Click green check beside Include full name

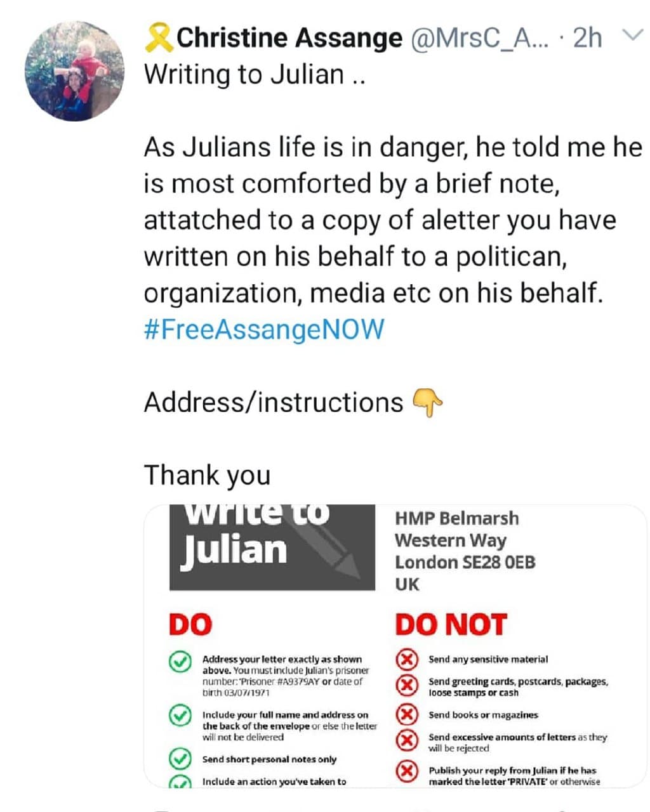point(180,716)
